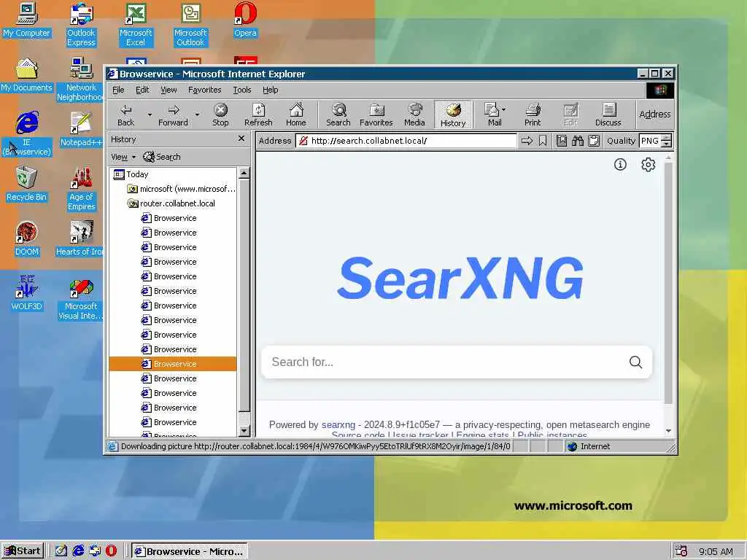Screen dimensions: 747x560
Task: Click the Internet zone icon in status bar
Action: [572, 446]
